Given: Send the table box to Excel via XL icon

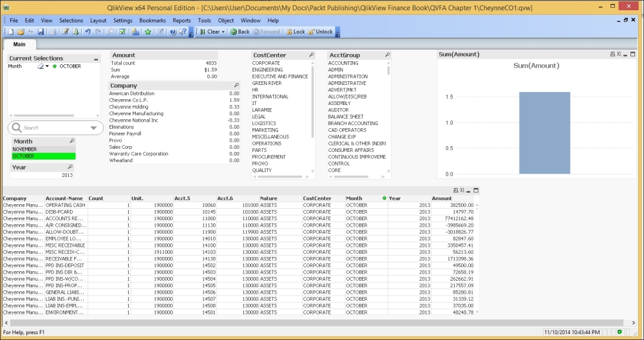Looking at the screenshot, I should point(462,190).
